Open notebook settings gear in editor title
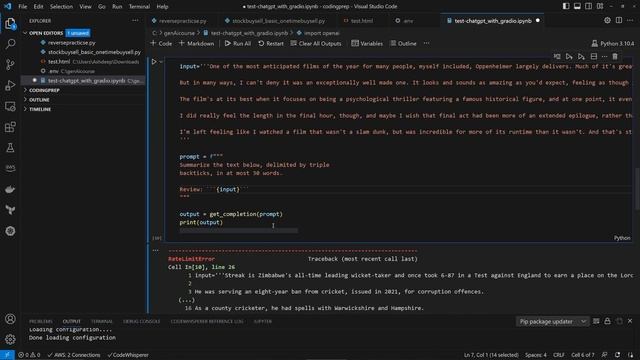 tap(607, 20)
